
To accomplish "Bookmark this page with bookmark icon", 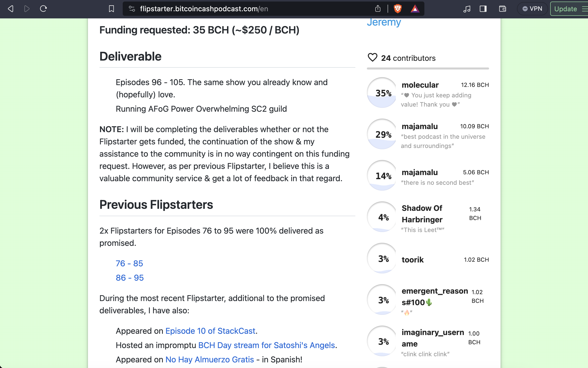I will 111,9.
